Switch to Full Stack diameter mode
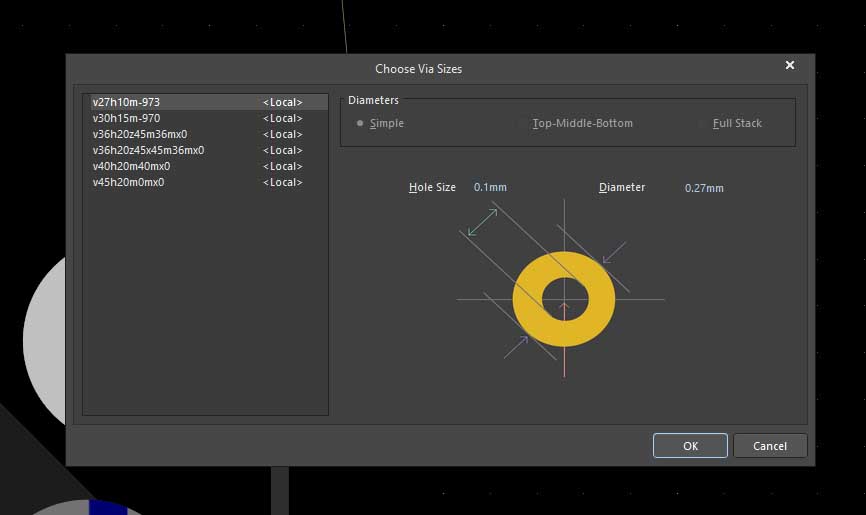Screen dimensions: 866x515 pos(703,123)
